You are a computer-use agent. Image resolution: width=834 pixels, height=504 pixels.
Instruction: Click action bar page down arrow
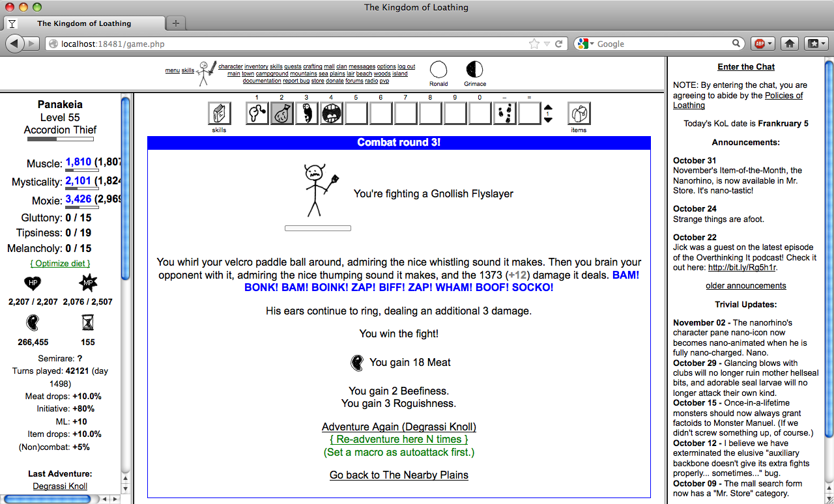click(548, 119)
